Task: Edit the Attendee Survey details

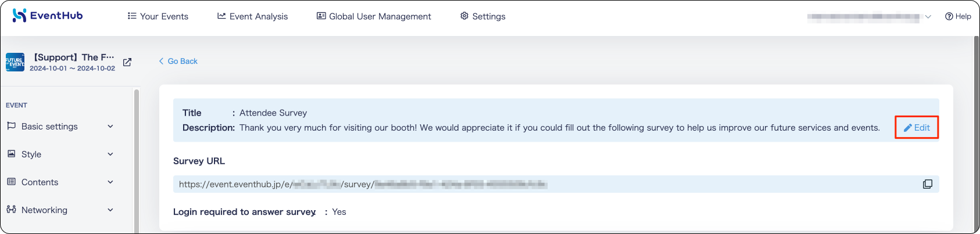Action: (x=917, y=127)
